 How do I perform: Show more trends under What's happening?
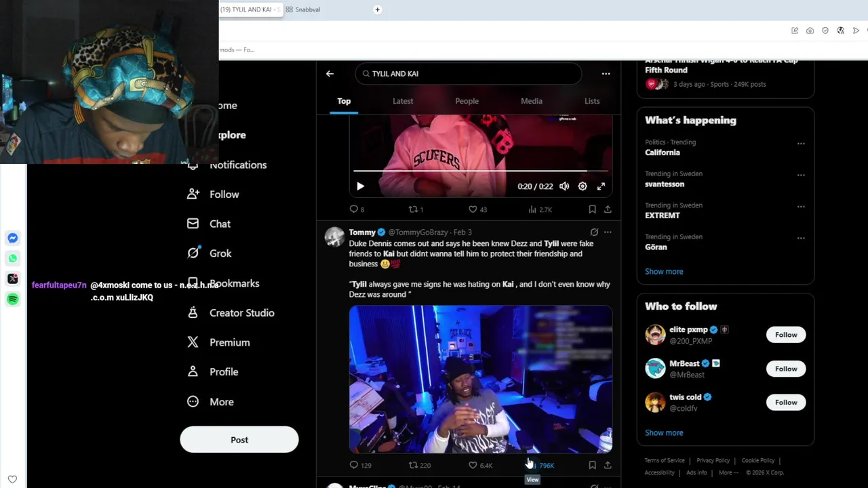click(664, 271)
